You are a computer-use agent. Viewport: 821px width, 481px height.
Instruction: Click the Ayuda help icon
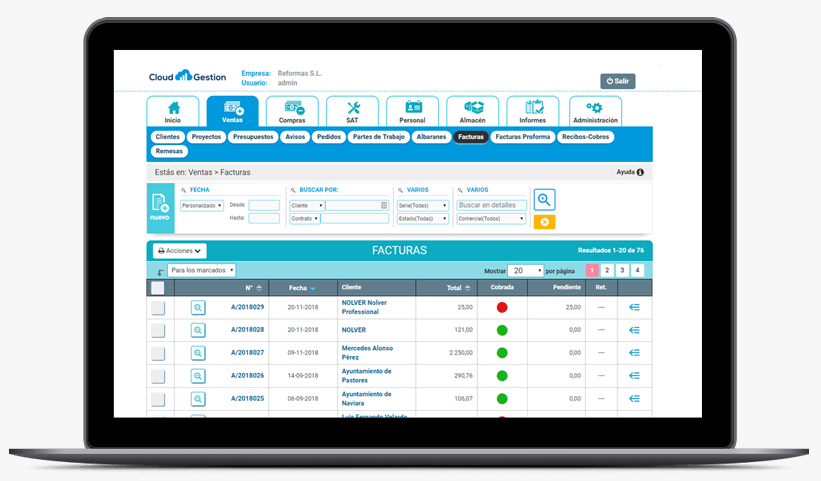pyautogui.click(x=640, y=172)
